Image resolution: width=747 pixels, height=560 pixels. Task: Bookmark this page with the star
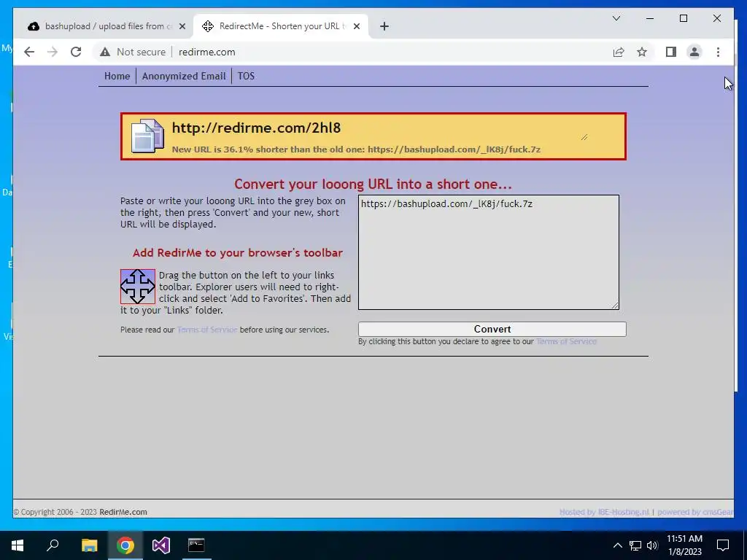click(x=642, y=52)
